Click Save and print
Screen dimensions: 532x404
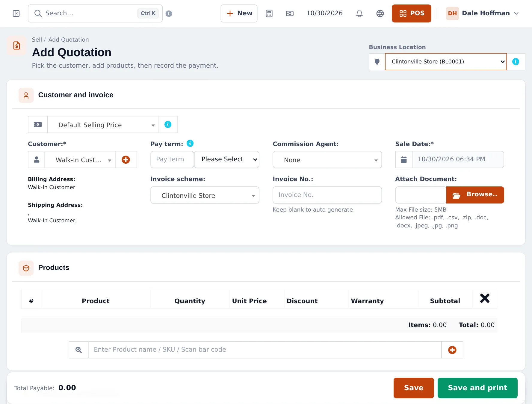pyautogui.click(x=477, y=388)
